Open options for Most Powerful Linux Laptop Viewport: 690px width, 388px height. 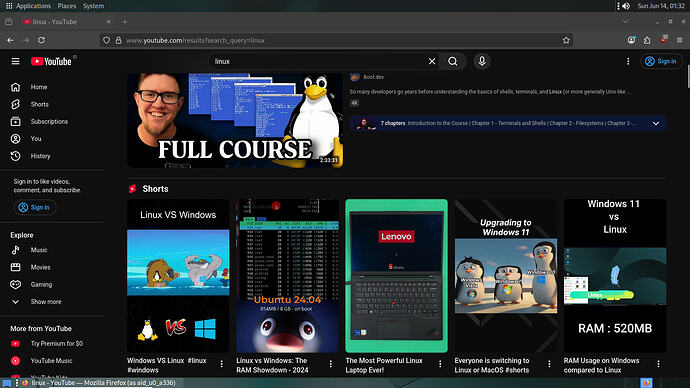[440, 364]
